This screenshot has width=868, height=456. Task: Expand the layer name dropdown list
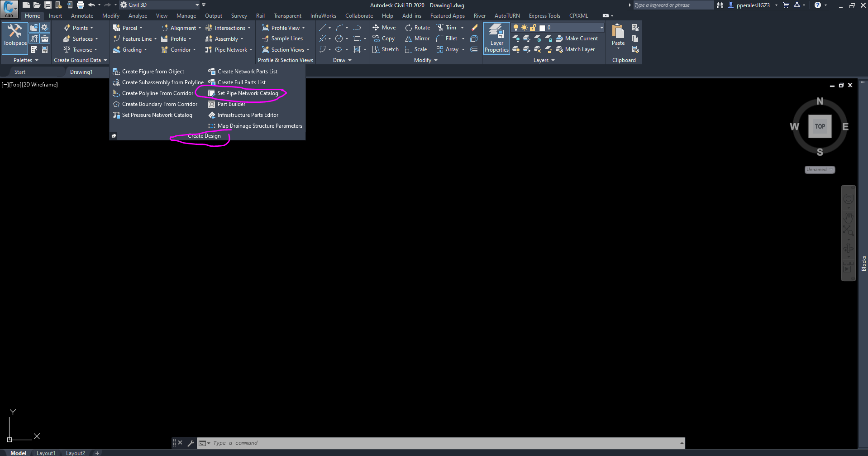pos(601,28)
